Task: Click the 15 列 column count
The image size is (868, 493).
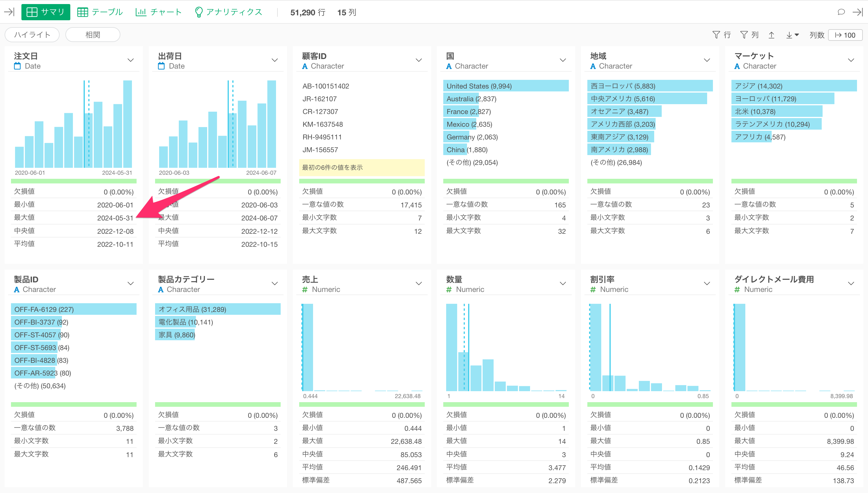Action: (347, 12)
